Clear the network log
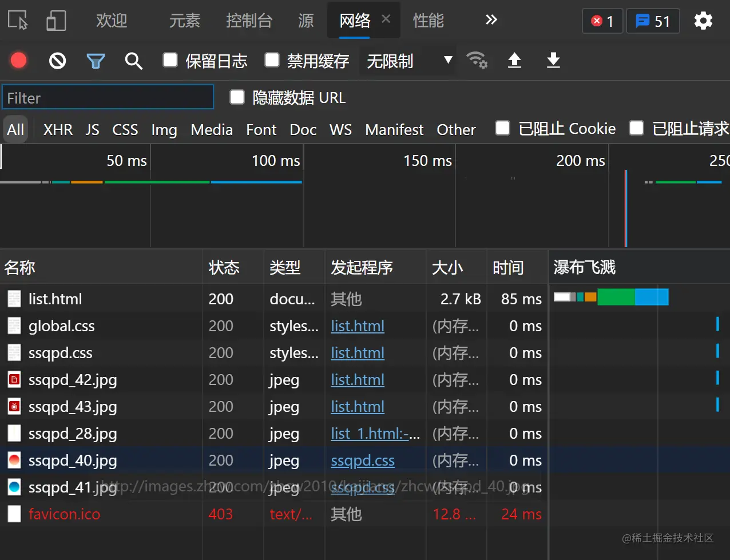This screenshot has height=560, width=730. tap(57, 60)
